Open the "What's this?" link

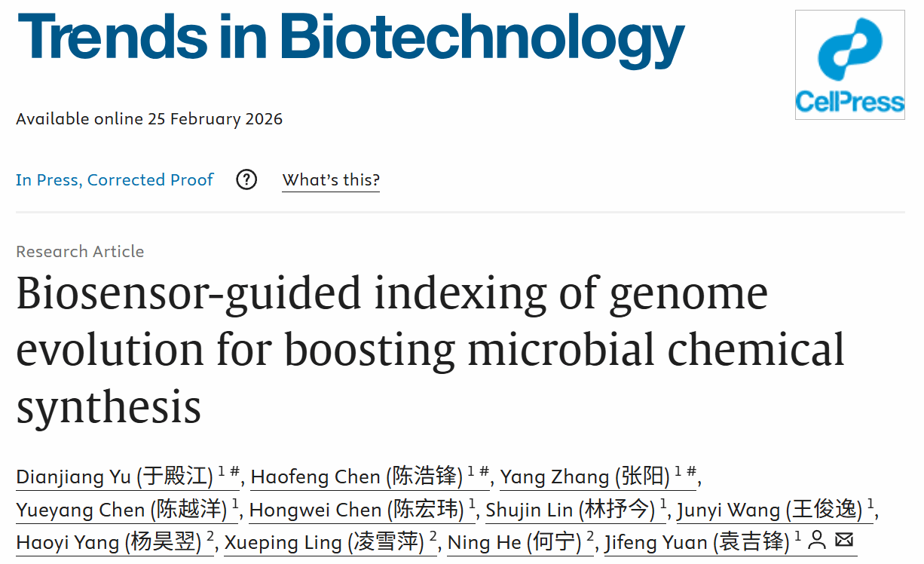click(331, 180)
